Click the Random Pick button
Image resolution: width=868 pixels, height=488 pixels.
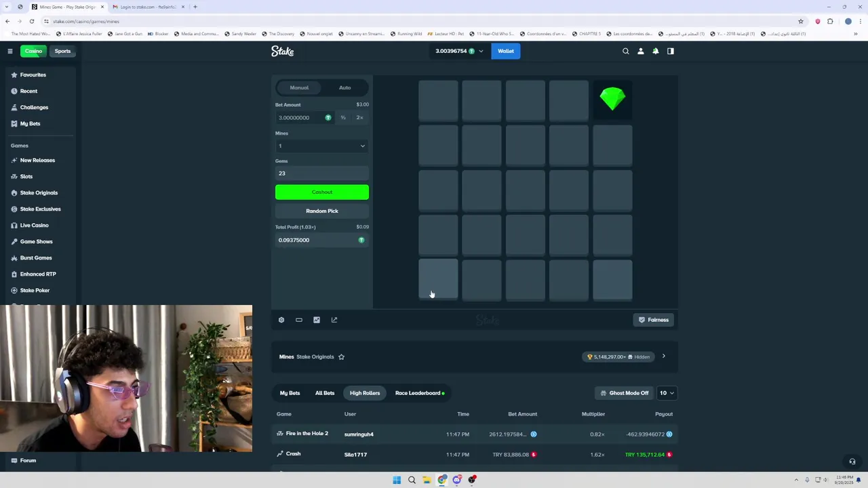coord(322,211)
